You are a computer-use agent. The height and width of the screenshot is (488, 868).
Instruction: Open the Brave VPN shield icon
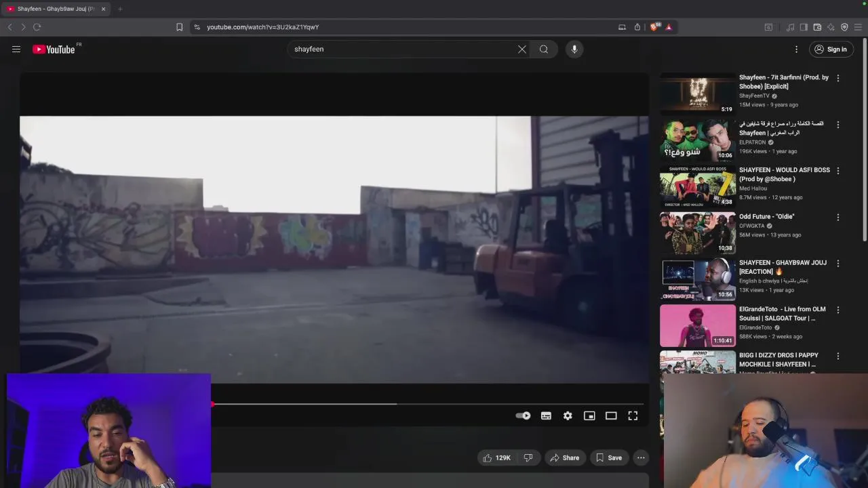(x=844, y=27)
